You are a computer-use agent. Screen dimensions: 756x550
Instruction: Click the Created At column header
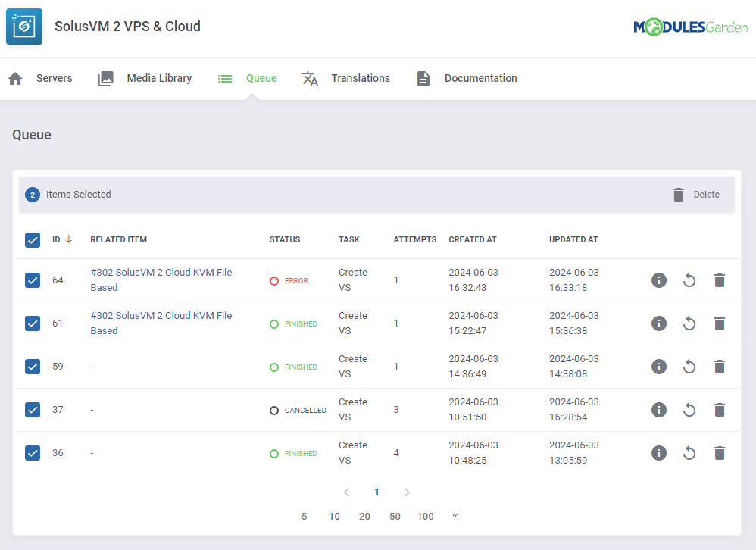tap(473, 239)
